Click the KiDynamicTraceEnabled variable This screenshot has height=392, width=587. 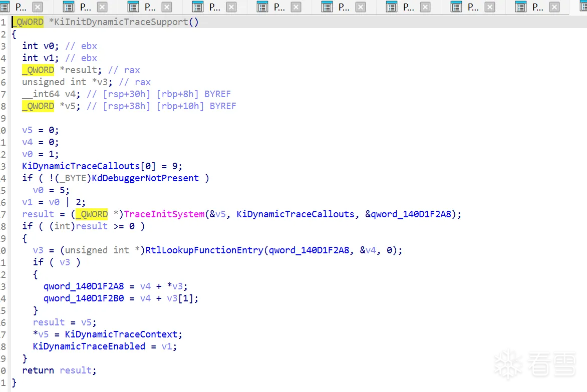point(89,346)
